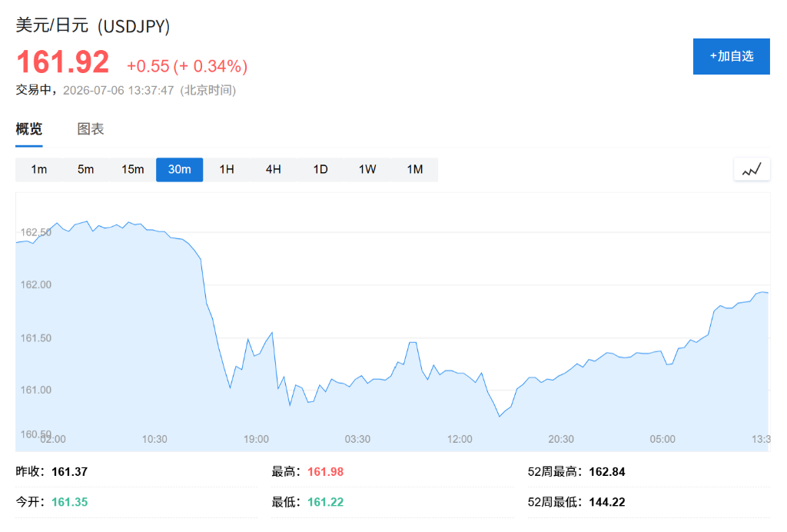Add USDJPY to watchlist with +加自选
The height and width of the screenshot is (532, 787).
(732, 56)
